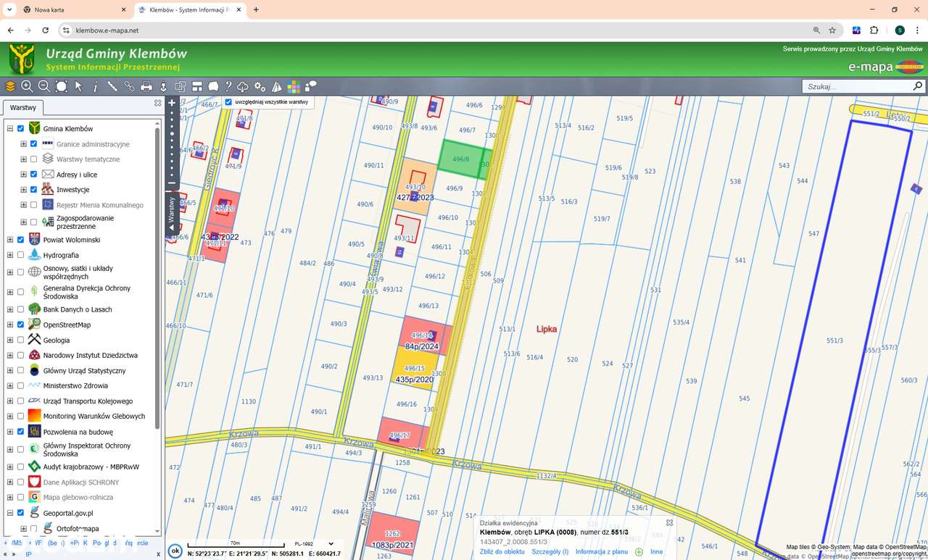Click the search magnifier in Szukaj box

(917, 86)
